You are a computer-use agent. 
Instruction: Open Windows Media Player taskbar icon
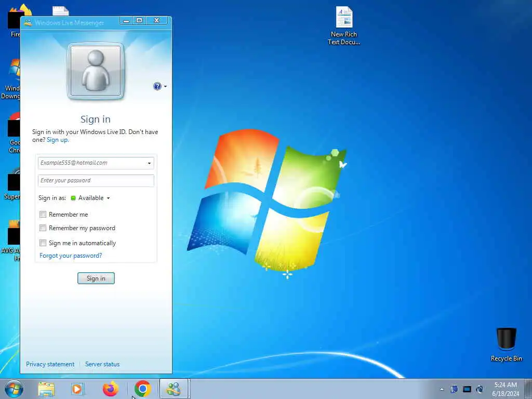coord(77,389)
